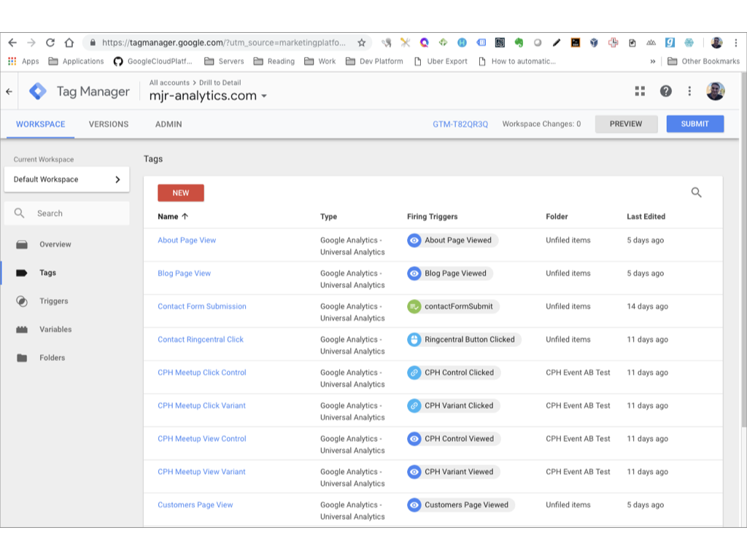Screen dimensions: 747x560
Task: Open the Google apps grid icon
Action: tap(640, 91)
